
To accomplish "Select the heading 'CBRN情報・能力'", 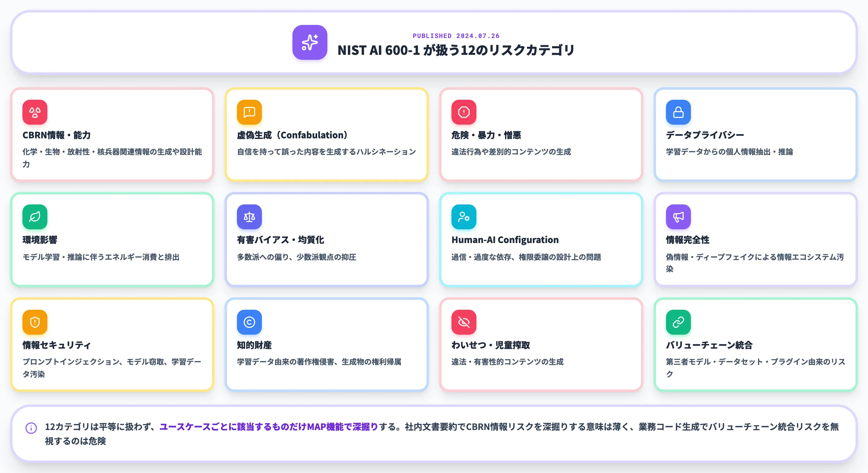I will (x=57, y=135).
